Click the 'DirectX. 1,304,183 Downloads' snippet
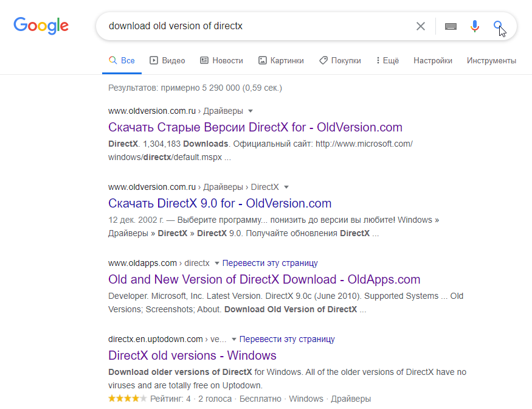The height and width of the screenshot is (409, 532). tap(261, 150)
